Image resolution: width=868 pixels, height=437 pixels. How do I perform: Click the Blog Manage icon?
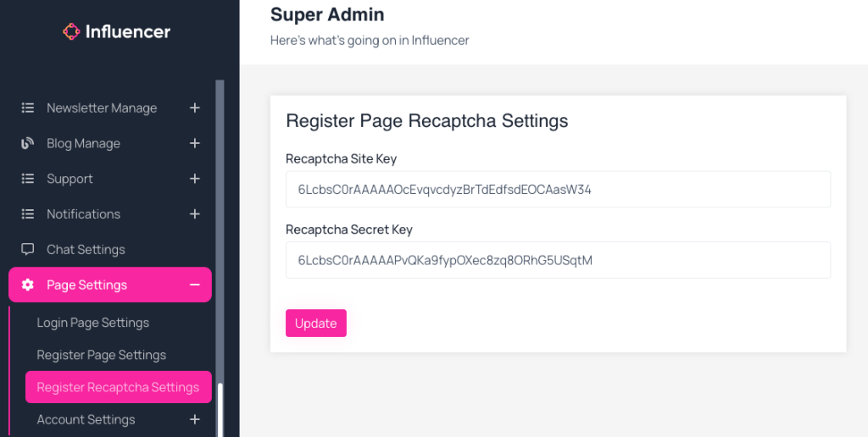click(28, 144)
